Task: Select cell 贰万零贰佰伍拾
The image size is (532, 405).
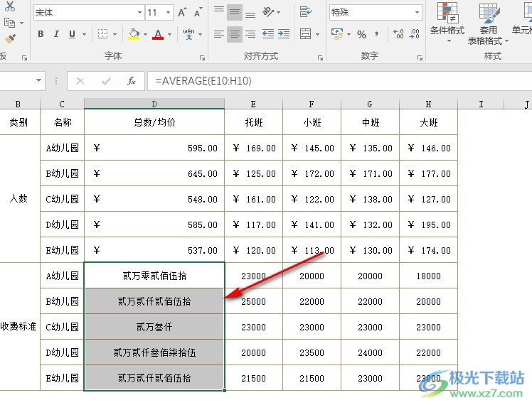Action: (x=154, y=276)
